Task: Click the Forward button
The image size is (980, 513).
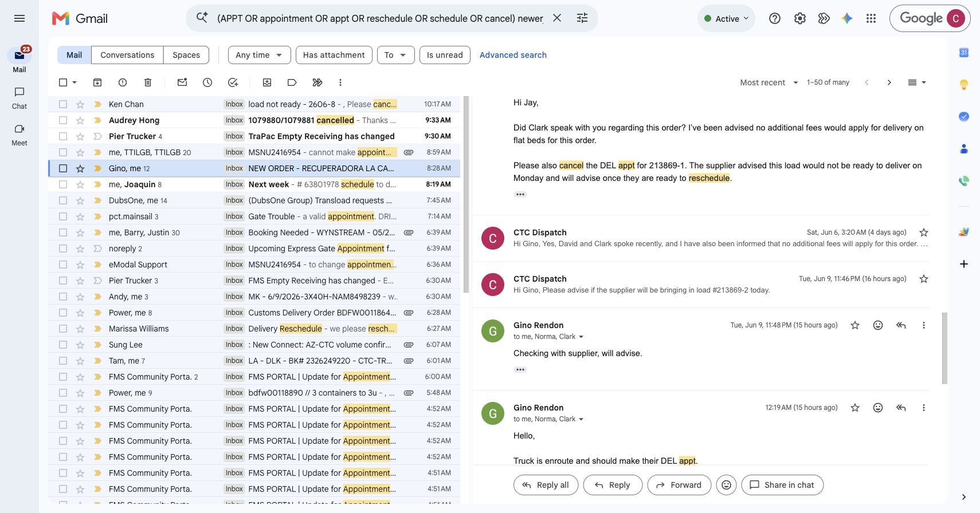Action: click(679, 485)
